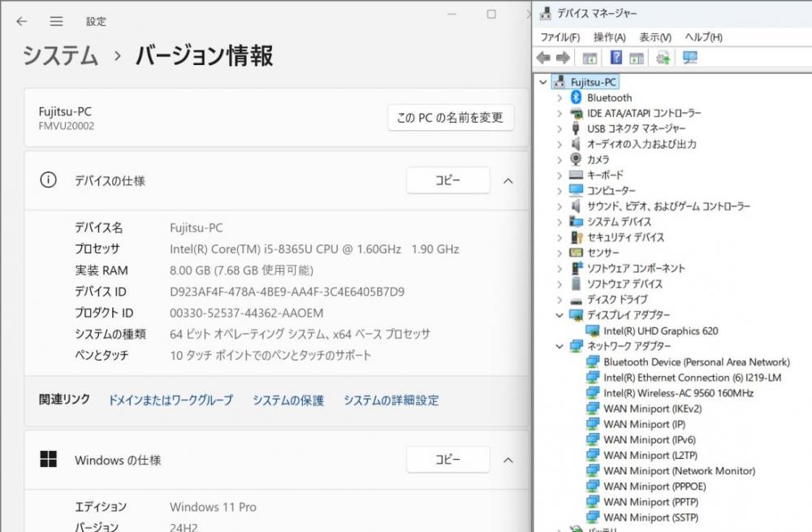Screen dimensions: 812x532
Task: Collapse the ディスプレイ アダプター node arrow
Action: (559, 315)
